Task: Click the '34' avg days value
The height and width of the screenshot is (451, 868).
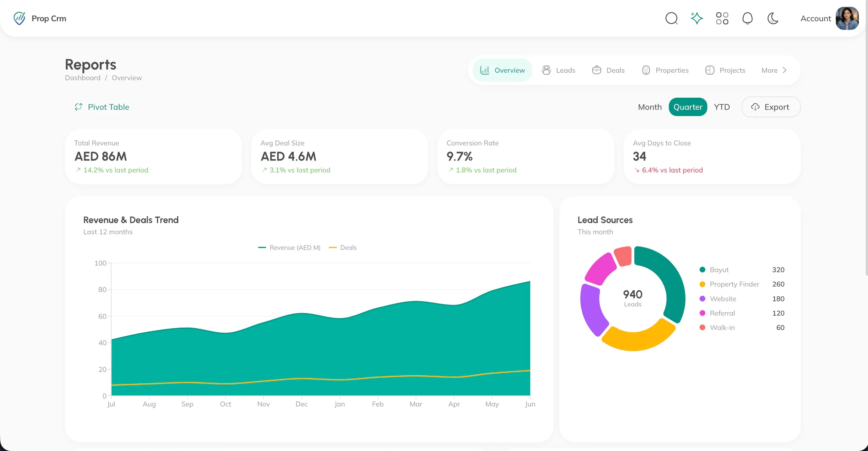Action: pyautogui.click(x=639, y=156)
